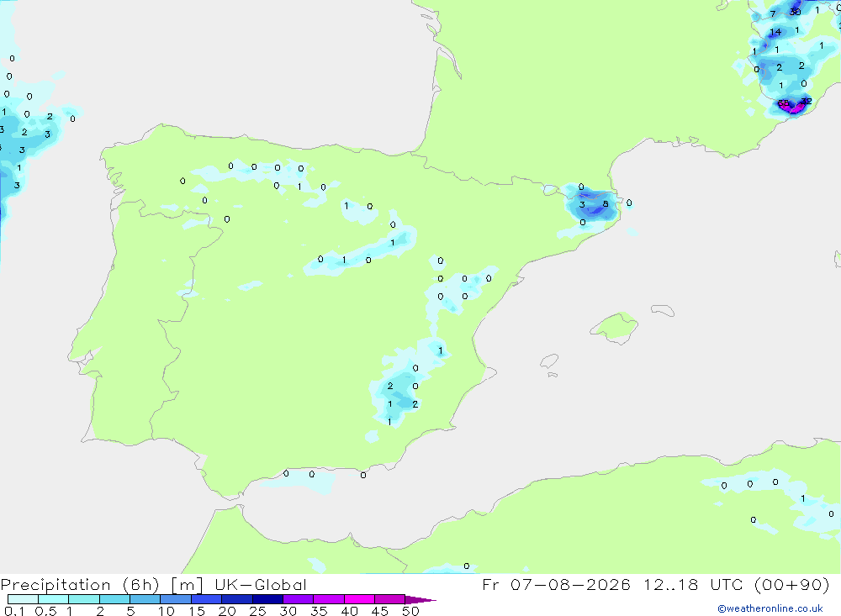Click the "32" value beside the purple cell

(807, 101)
